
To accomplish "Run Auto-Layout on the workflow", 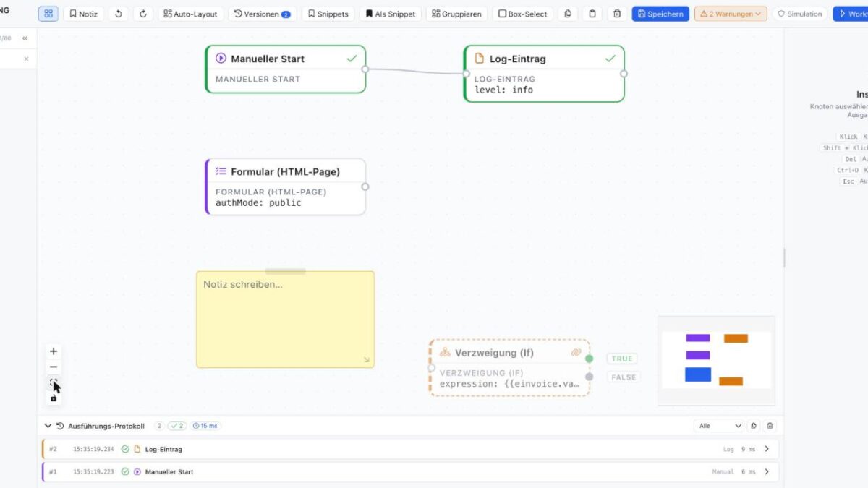I will pyautogui.click(x=191, y=14).
